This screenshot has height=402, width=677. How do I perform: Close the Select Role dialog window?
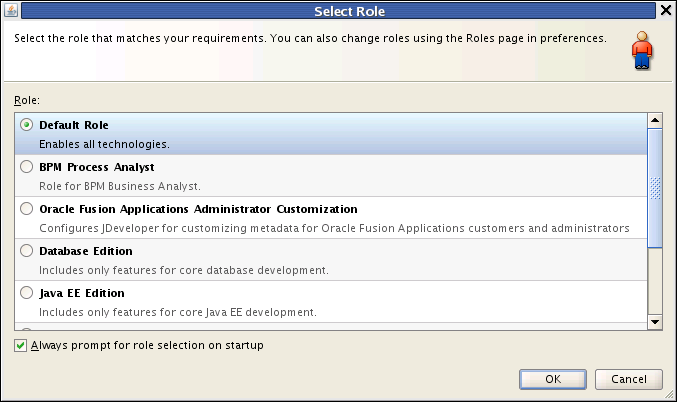666,10
